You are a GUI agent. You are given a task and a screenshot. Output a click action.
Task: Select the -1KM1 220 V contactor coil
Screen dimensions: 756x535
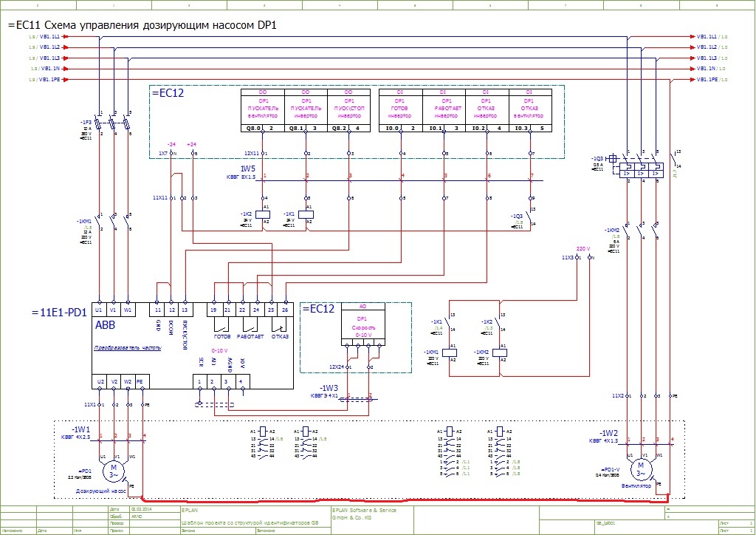point(452,352)
